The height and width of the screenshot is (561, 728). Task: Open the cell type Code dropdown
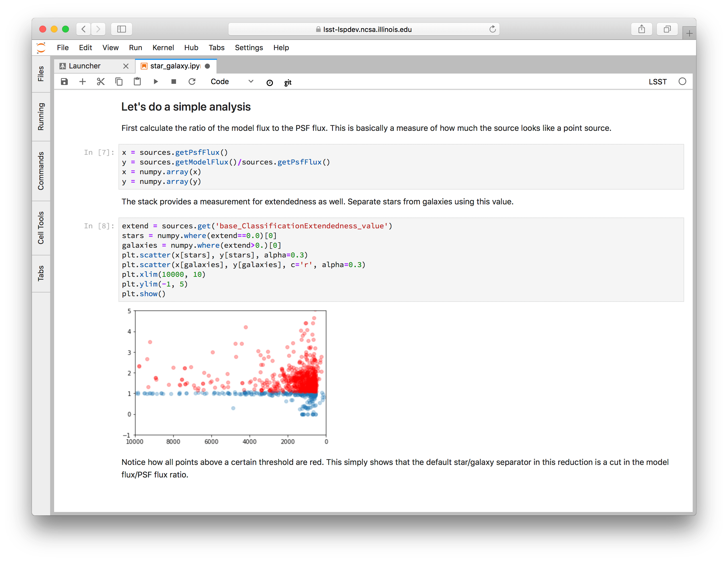[x=232, y=82]
